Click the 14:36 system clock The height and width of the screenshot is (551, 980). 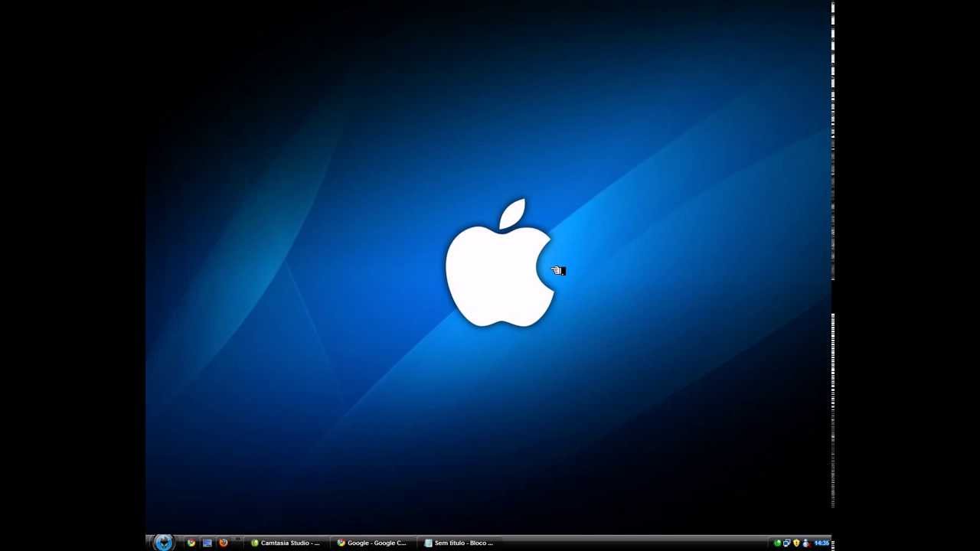(x=822, y=543)
